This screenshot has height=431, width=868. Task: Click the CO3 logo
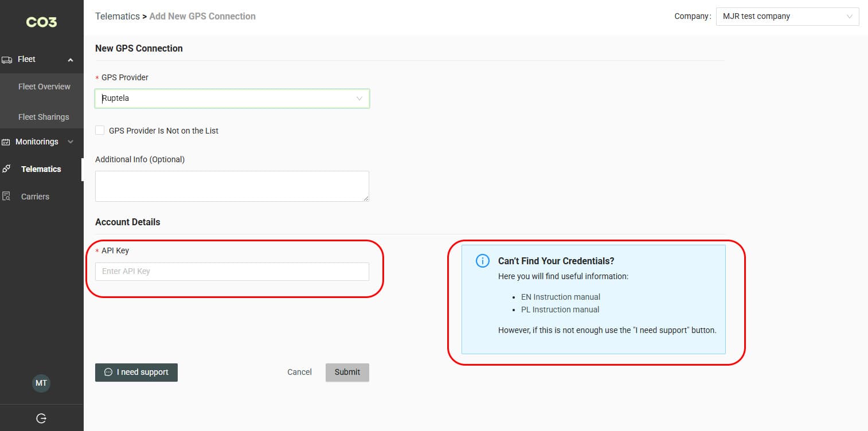click(x=41, y=22)
